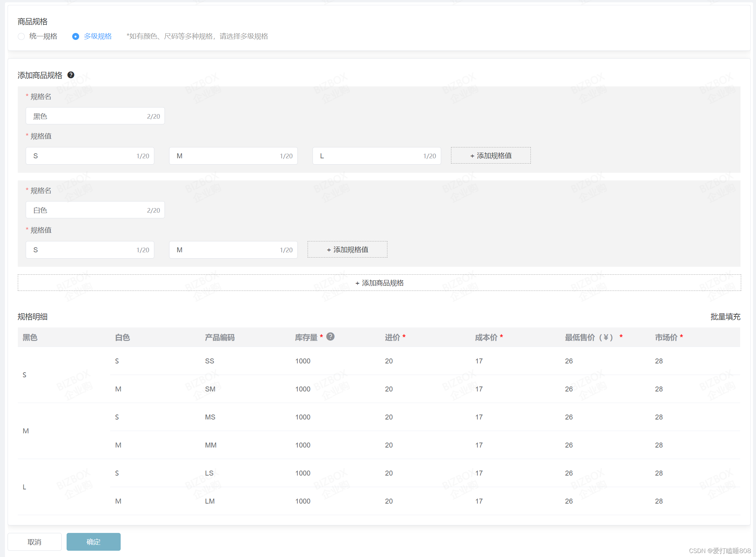The width and height of the screenshot is (756, 557).
Task: Click stock value 1000 in SS row
Action: 303,361
